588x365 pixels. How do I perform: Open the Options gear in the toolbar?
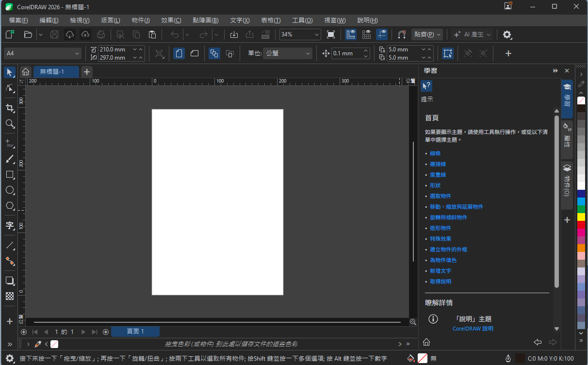click(x=507, y=34)
